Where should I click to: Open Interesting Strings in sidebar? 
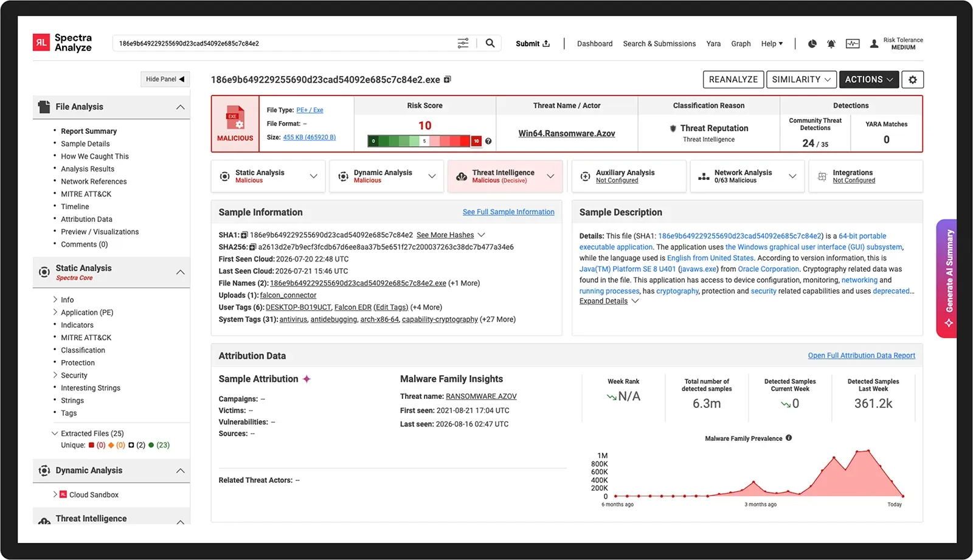[91, 388]
